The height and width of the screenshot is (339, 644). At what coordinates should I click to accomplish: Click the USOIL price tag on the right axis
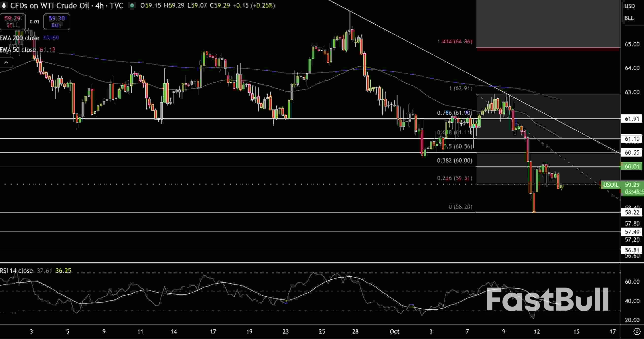click(x=610, y=185)
